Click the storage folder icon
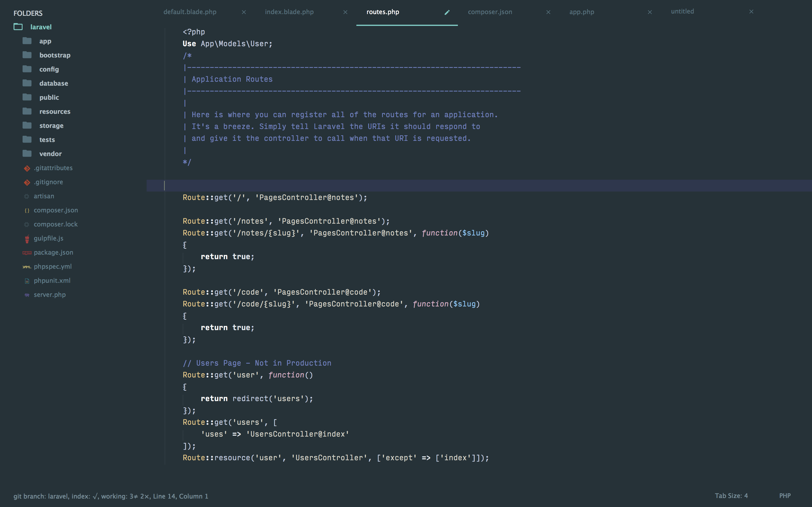812x507 pixels. [27, 125]
